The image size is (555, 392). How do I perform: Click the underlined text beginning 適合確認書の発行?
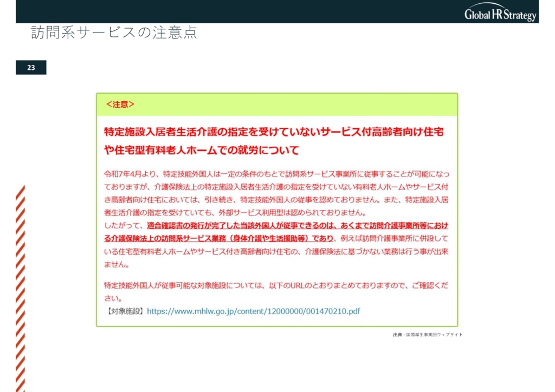(x=298, y=226)
